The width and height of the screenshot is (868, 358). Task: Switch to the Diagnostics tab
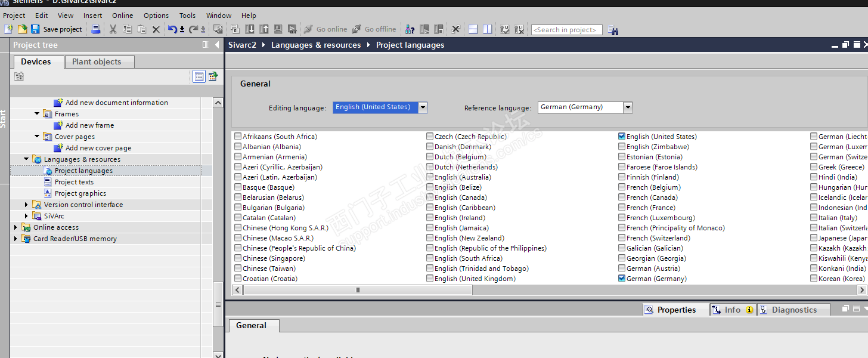[x=793, y=310]
